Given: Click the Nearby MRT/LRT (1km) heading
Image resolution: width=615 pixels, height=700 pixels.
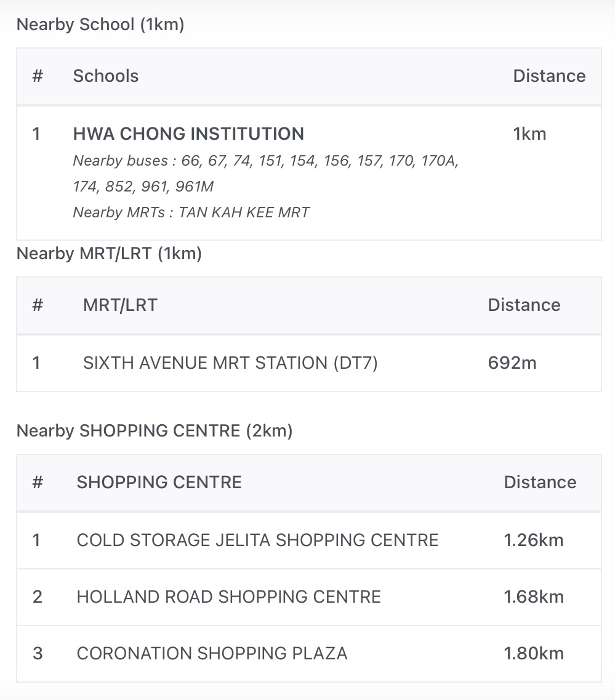Looking at the screenshot, I should [109, 254].
